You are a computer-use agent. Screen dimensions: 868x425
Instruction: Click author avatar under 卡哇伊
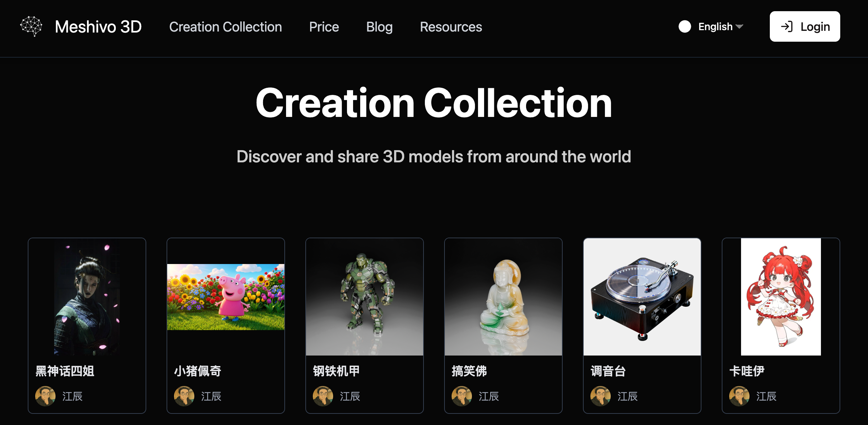coord(739,396)
